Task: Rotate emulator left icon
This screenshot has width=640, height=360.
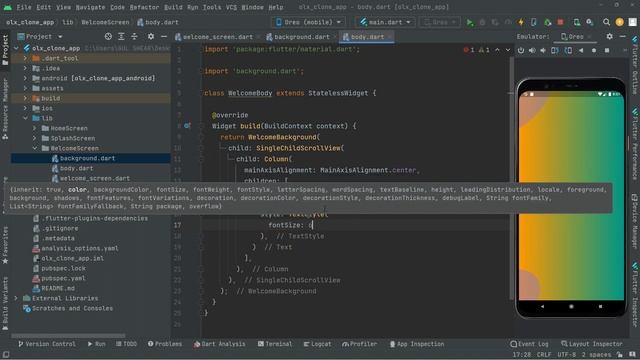Action: 555,50
